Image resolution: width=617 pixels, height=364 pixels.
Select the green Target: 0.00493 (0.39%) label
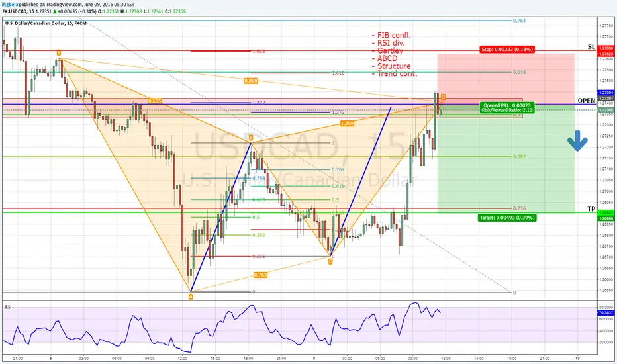(507, 218)
